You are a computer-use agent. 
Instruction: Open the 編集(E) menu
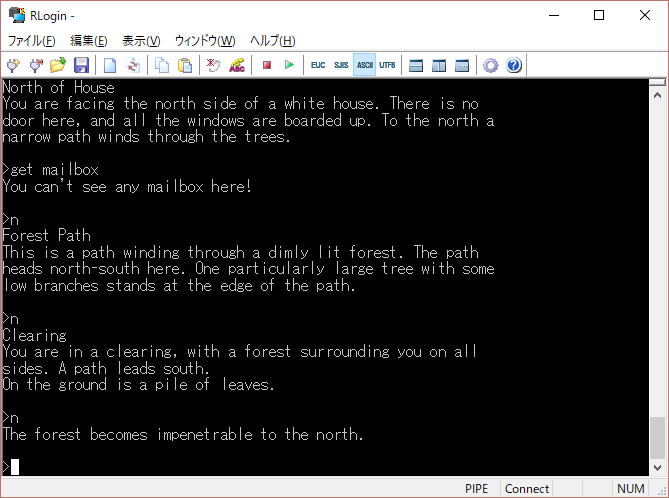(88, 41)
